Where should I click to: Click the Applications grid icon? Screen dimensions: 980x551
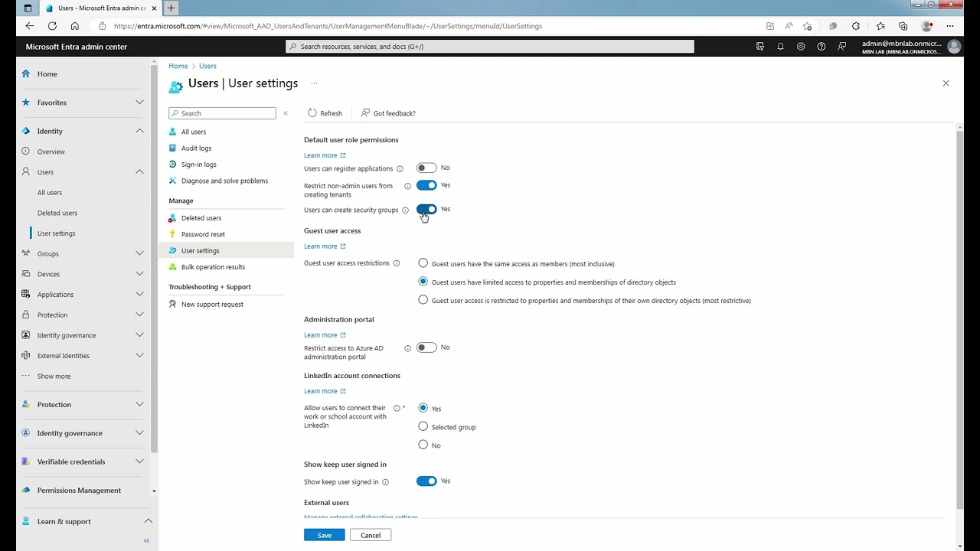(26, 294)
